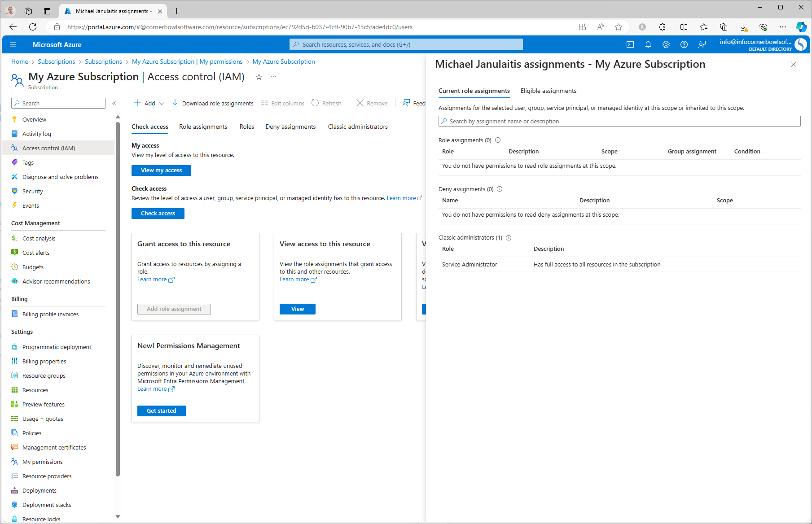Click Get started under Permissions Management

pyautogui.click(x=161, y=410)
